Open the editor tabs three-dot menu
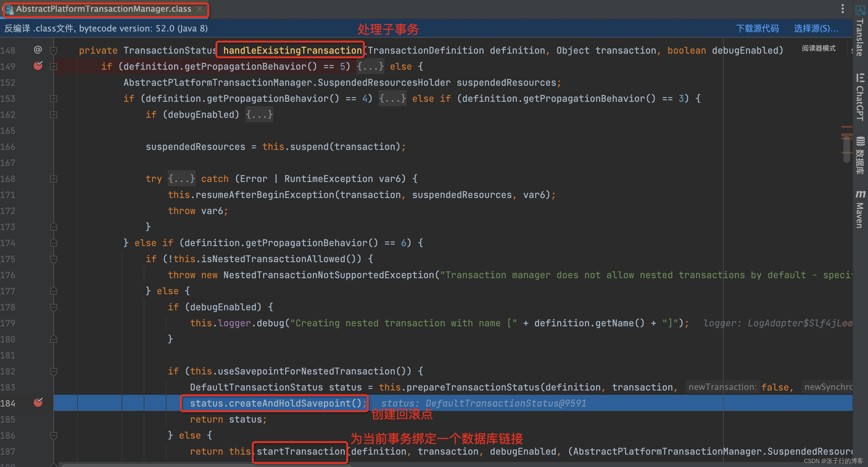Image resolution: width=868 pixels, height=467 pixels. pos(842,9)
